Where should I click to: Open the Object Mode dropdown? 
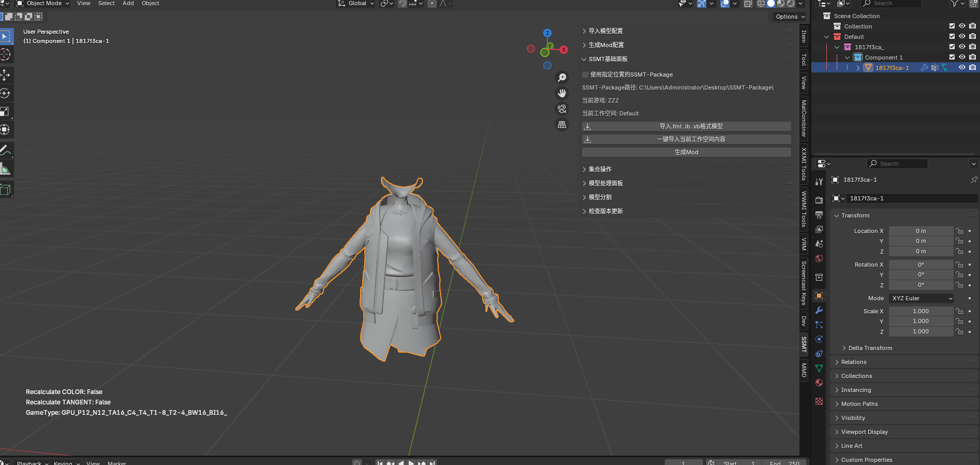(43, 4)
